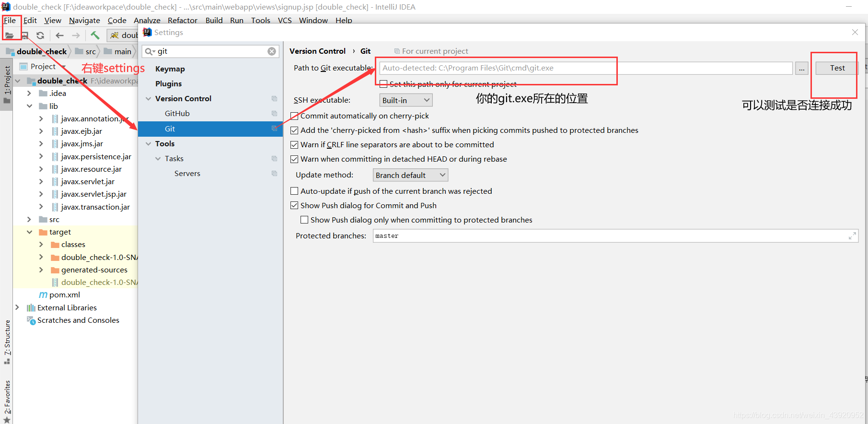Open the SSH executable Built-in dropdown
Image resolution: width=868 pixels, height=424 pixels.
pyautogui.click(x=406, y=100)
